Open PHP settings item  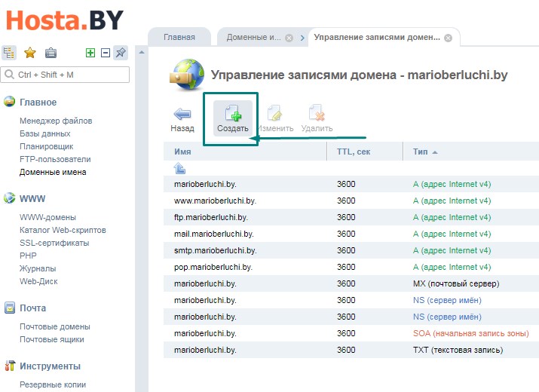coord(28,256)
